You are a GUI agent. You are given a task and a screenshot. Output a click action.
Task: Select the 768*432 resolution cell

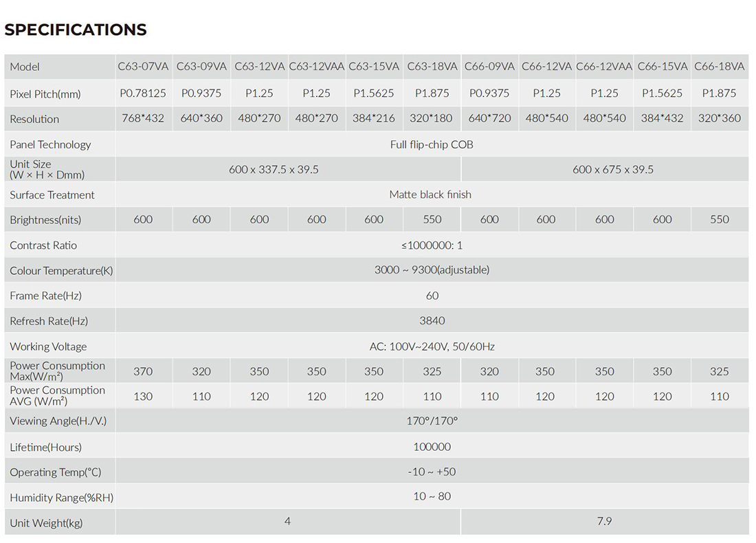tap(143, 118)
